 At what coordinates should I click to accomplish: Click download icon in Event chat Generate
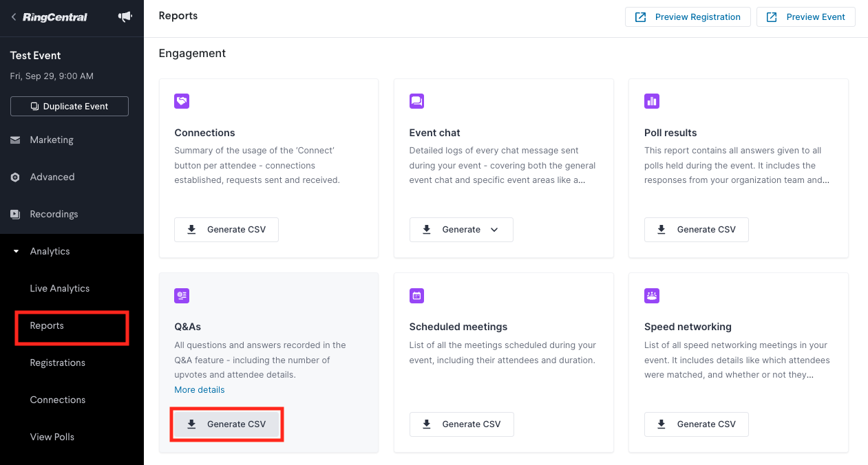(x=427, y=230)
